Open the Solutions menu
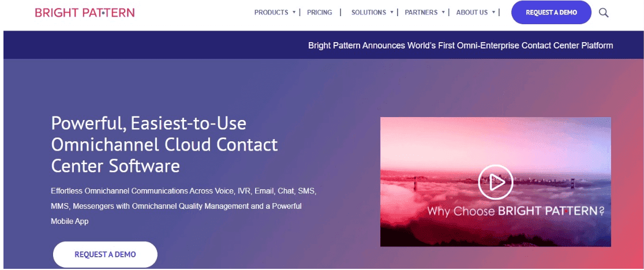 [x=368, y=12]
